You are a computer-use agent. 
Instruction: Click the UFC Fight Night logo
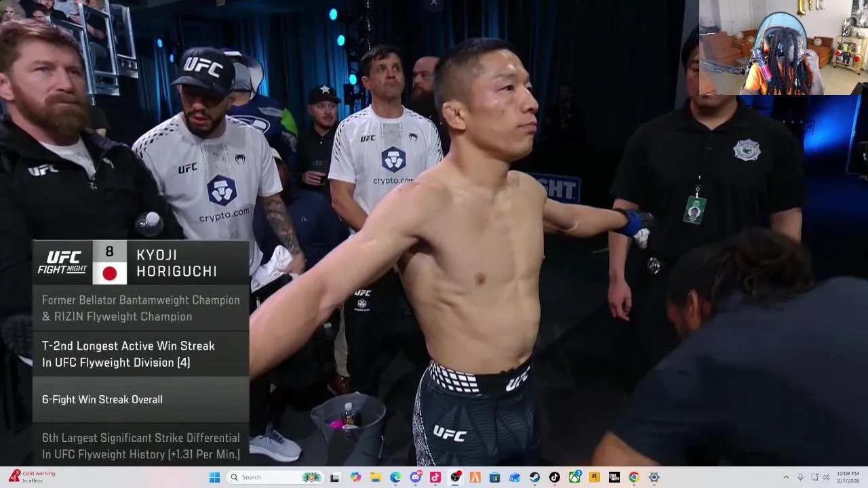62,262
